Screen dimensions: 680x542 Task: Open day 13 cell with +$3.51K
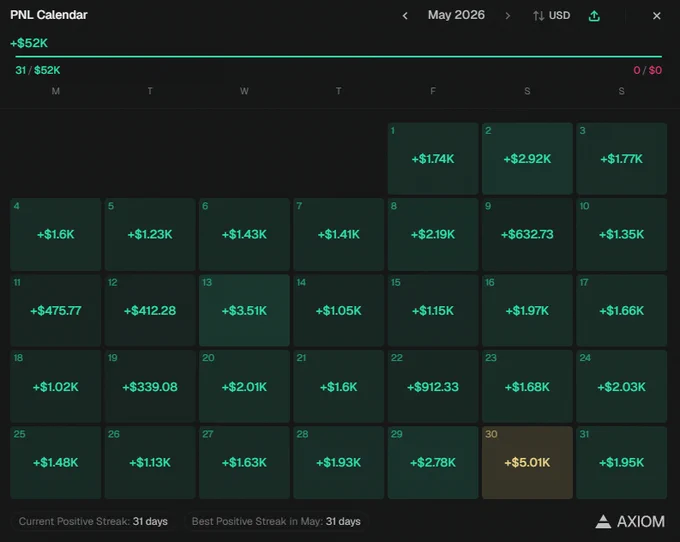(x=244, y=310)
